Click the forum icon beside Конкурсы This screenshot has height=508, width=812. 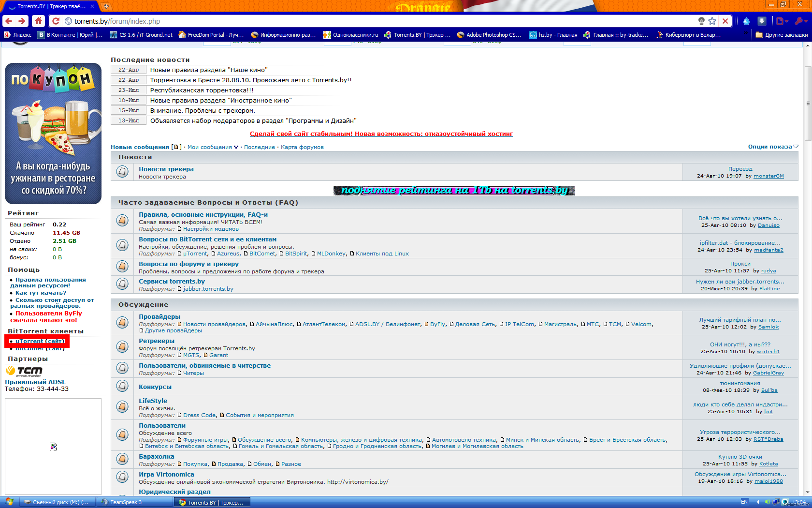click(x=122, y=386)
